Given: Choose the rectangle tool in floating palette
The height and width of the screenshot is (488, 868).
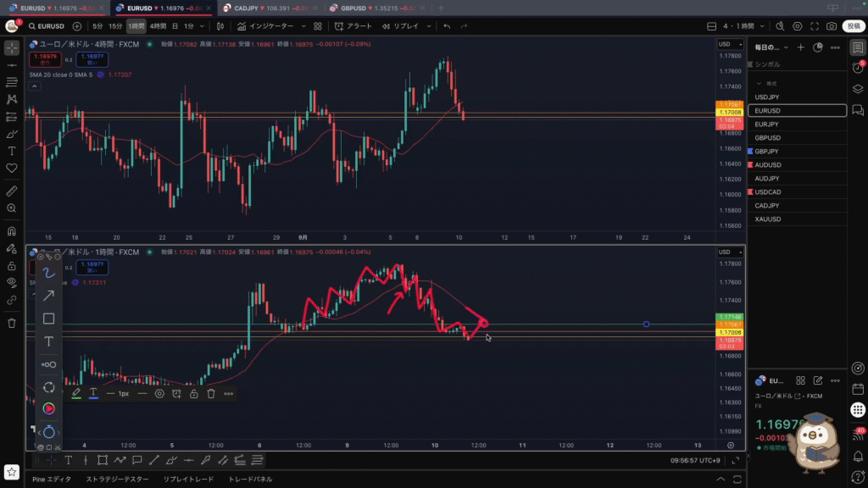Looking at the screenshot, I should [48, 319].
